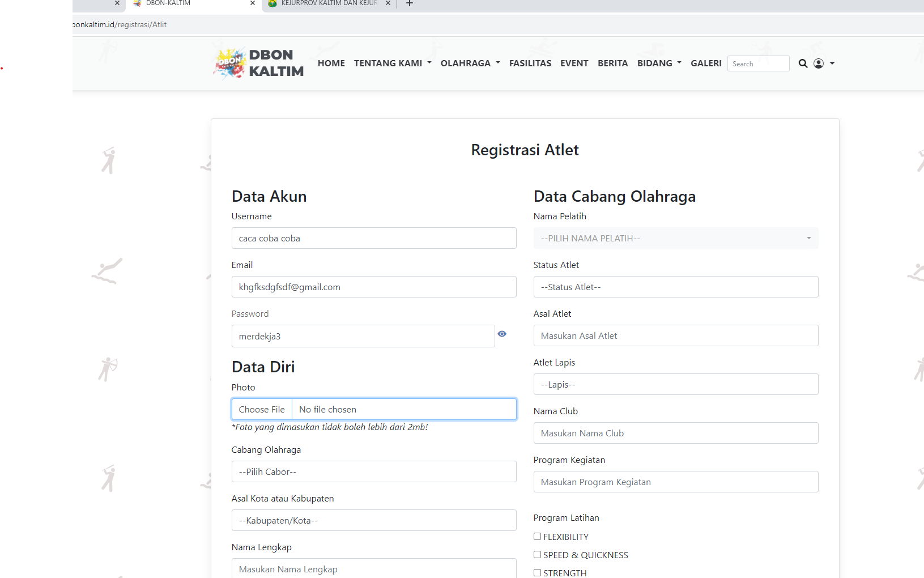The width and height of the screenshot is (924, 578).
Task: Expand the Nama Pelatih dropdown
Action: (675, 239)
